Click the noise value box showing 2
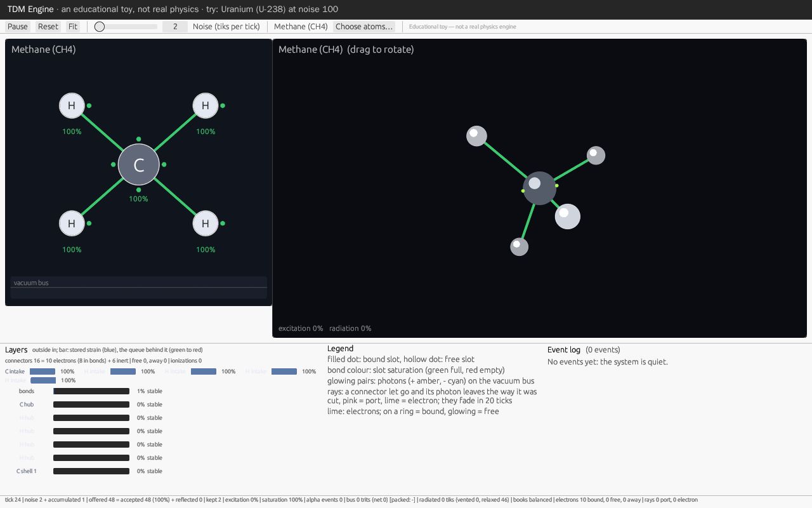The height and width of the screenshot is (508, 812). 175,27
